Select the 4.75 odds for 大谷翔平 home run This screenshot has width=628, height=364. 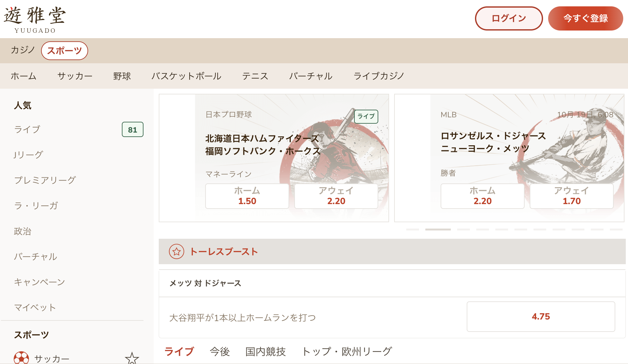541,317
